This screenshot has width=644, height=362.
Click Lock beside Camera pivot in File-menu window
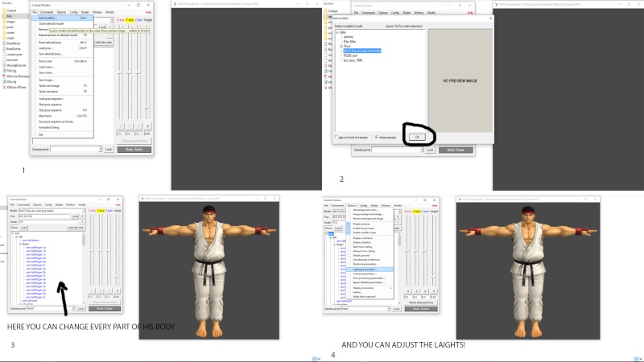109,150
